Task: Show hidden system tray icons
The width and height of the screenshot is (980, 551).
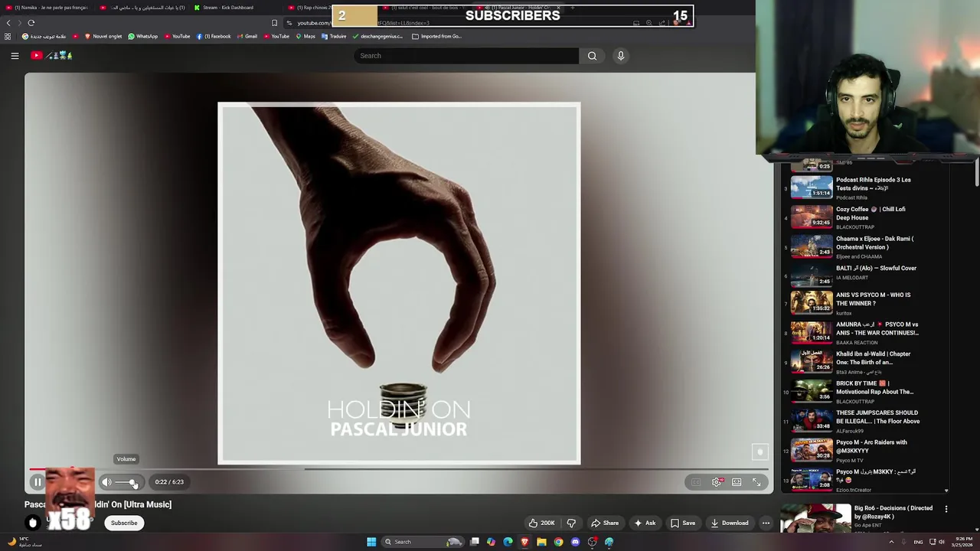Action: [891, 542]
